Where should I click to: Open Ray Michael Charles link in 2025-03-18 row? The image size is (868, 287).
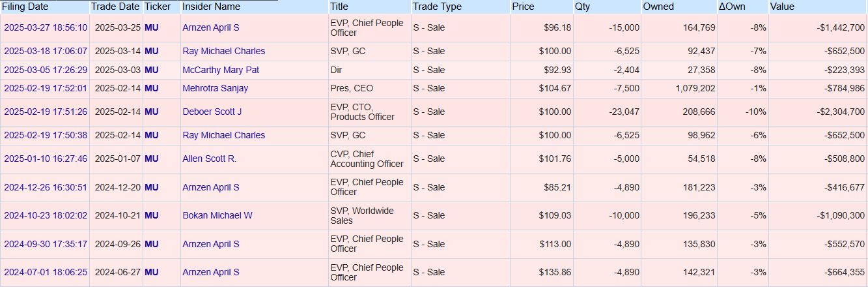click(x=223, y=51)
